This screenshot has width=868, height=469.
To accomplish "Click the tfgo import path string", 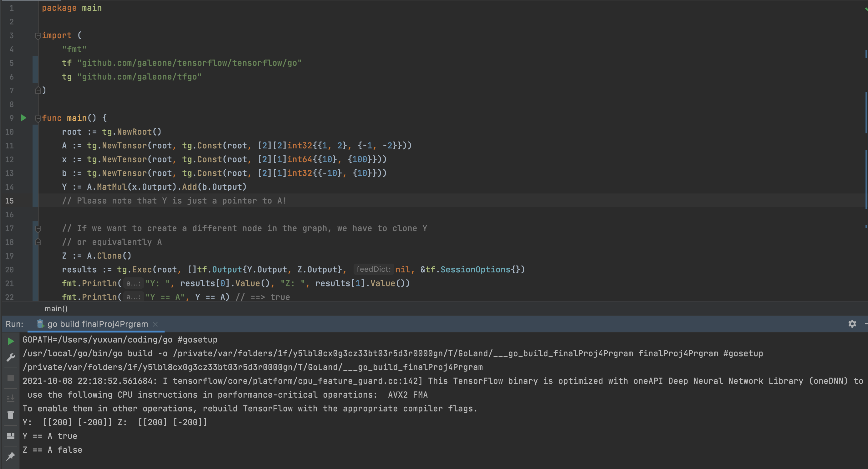I will coord(139,77).
